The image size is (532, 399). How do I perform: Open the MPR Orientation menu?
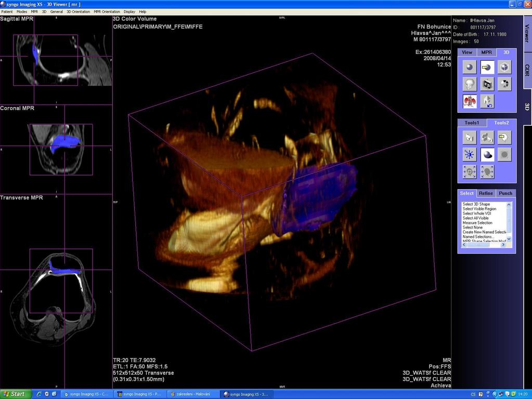(x=107, y=11)
